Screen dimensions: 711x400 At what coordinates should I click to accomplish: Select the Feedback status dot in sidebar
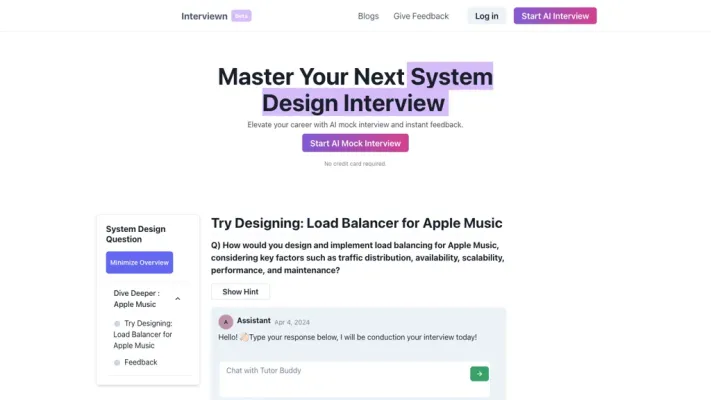click(x=117, y=362)
